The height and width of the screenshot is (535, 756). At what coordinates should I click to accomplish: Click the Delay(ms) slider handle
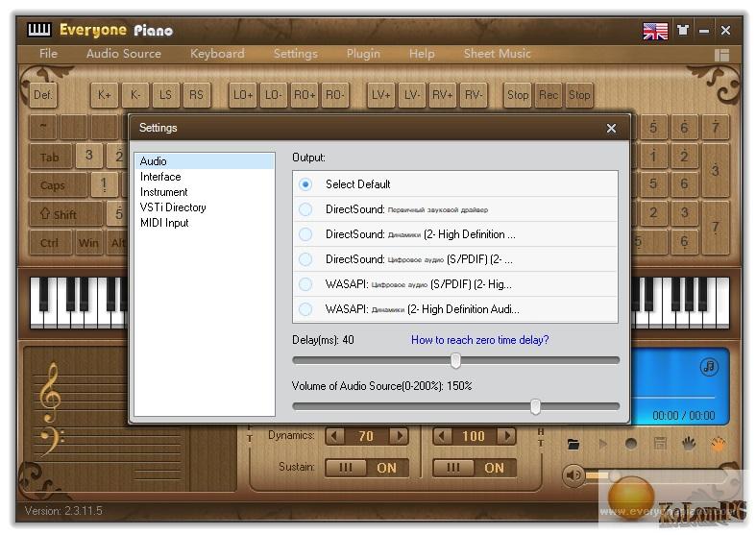pos(455,360)
